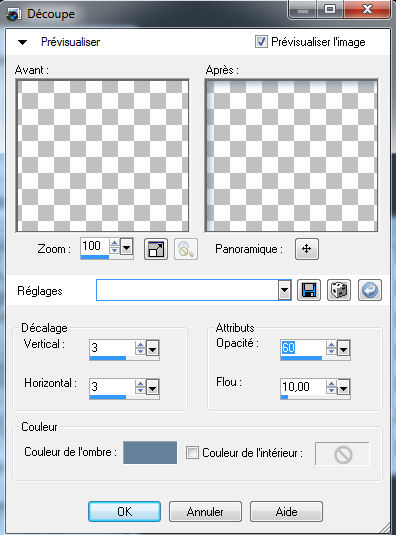
Task: Click the Découpe title bar app icon
Action: 14,14
